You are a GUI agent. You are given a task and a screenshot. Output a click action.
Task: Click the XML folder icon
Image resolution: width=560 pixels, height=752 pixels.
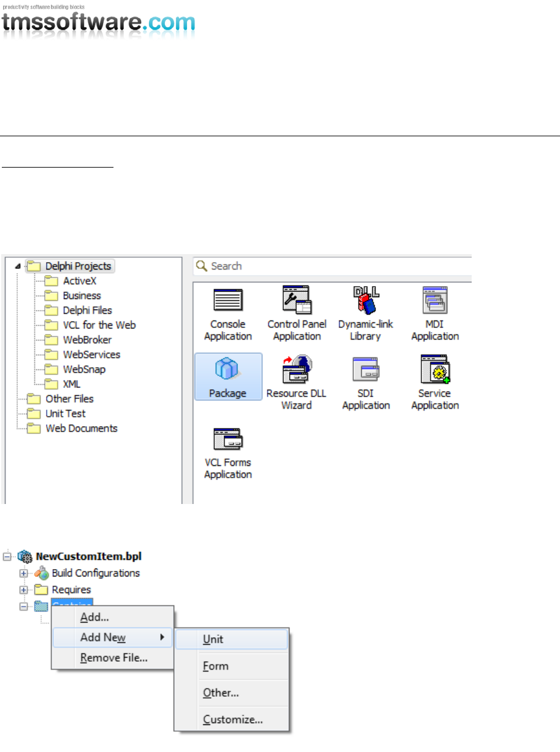[x=52, y=384]
